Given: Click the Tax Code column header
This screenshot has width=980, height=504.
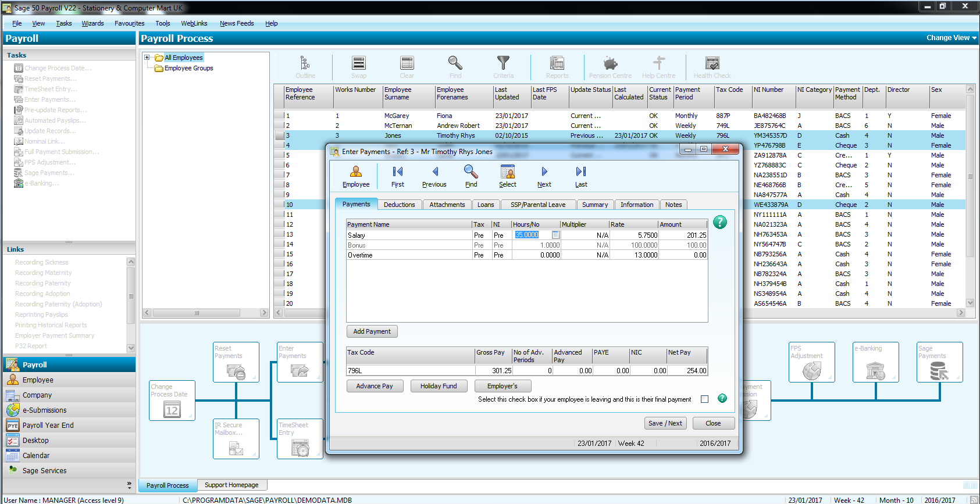Looking at the screenshot, I should coord(733,96).
